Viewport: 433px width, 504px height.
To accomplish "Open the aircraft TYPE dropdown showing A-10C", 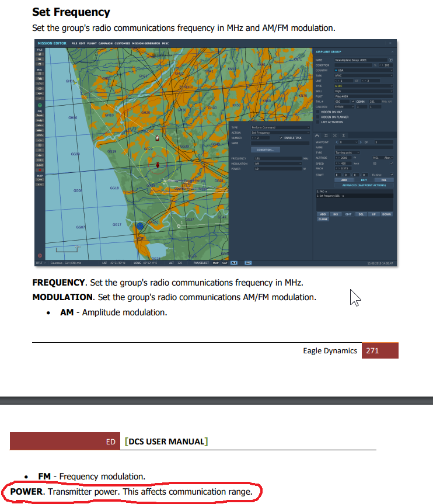I will pyautogui.click(x=364, y=86).
